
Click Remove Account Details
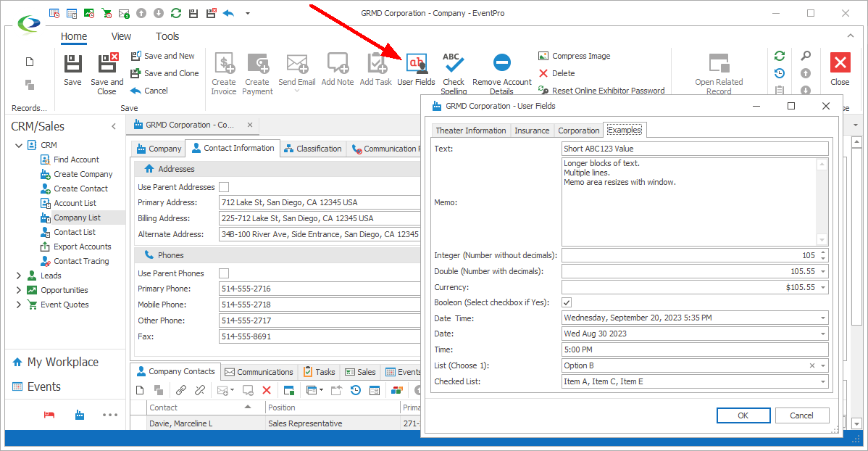(502, 73)
